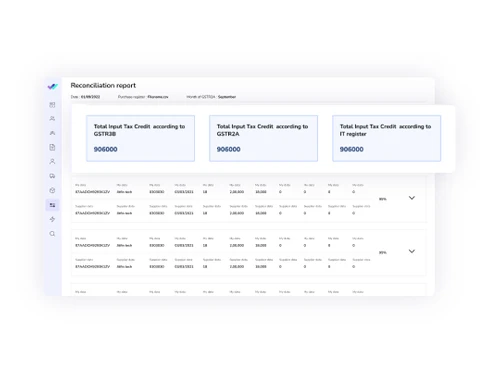Select the GSTR3B Total Input Tax Credit card
Image resolution: width=500 pixels, height=375 pixels.
click(140, 138)
